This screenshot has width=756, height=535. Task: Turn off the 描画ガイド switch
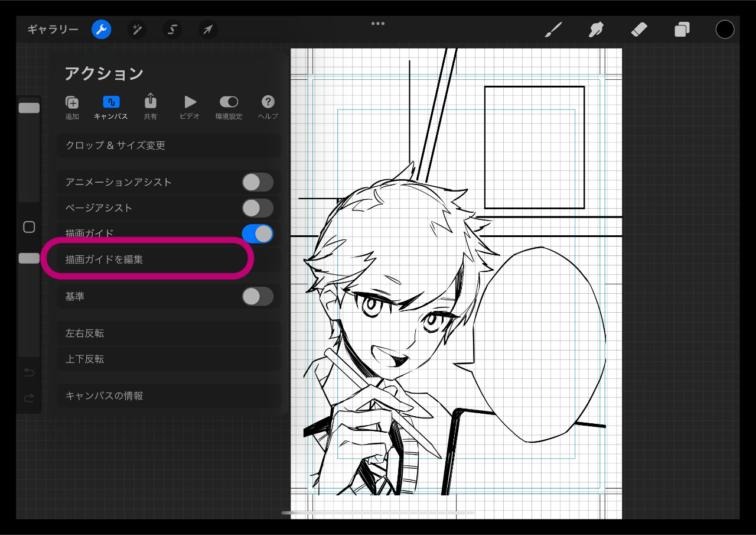tap(258, 234)
